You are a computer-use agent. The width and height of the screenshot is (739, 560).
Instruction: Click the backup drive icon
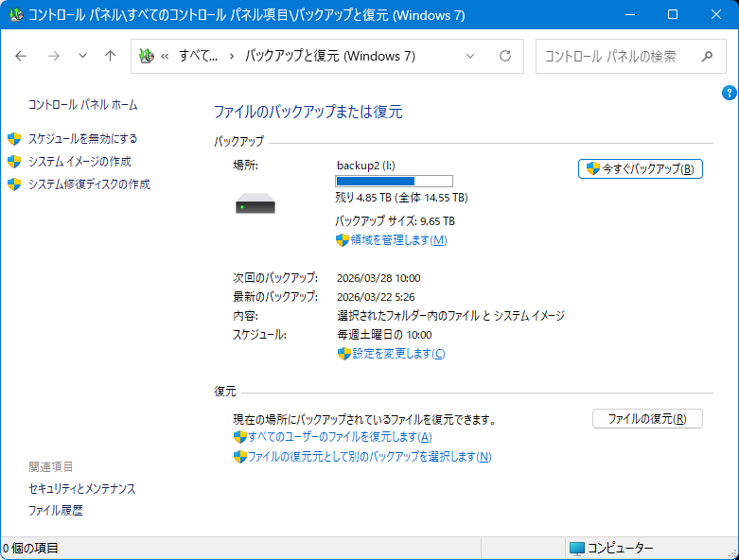coord(255,203)
